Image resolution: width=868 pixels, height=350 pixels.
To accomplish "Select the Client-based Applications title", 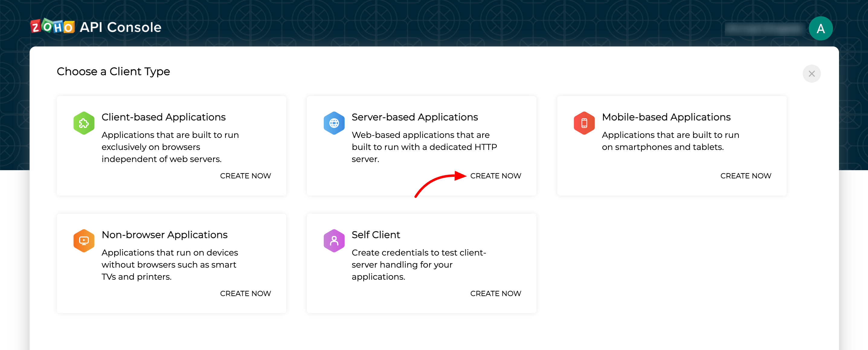I will pyautogui.click(x=163, y=117).
